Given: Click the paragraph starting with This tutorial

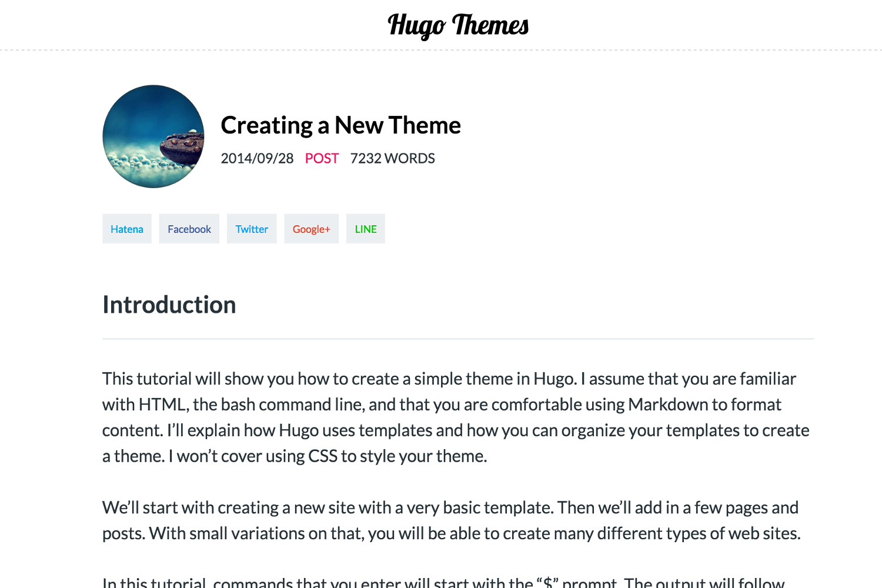Looking at the screenshot, I should [x=456, y=417].
